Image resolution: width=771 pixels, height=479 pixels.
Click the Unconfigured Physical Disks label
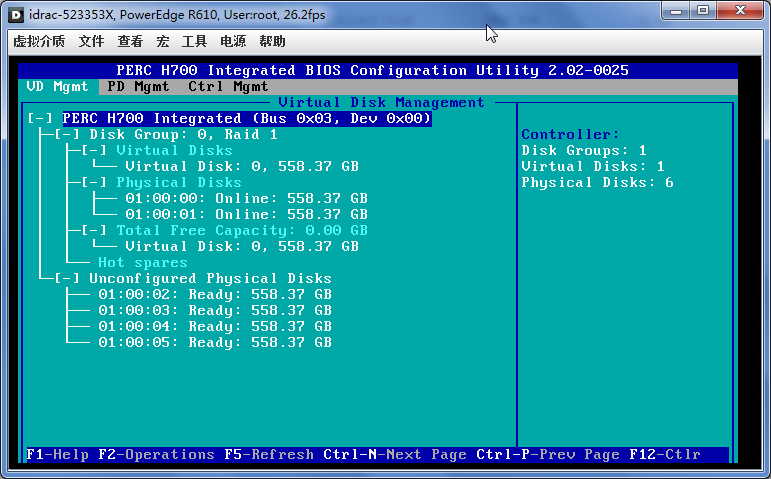coord(210,278)
